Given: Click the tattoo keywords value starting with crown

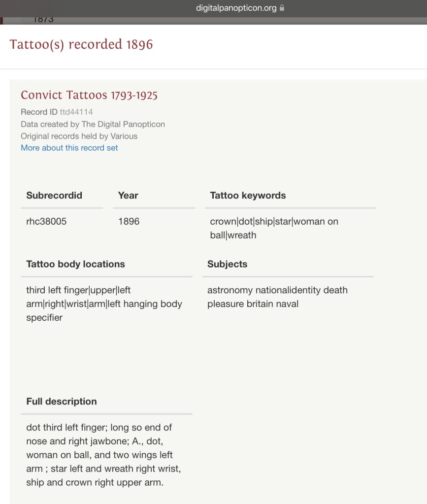Looking at the screenshot, I should (x=274, y=228).
